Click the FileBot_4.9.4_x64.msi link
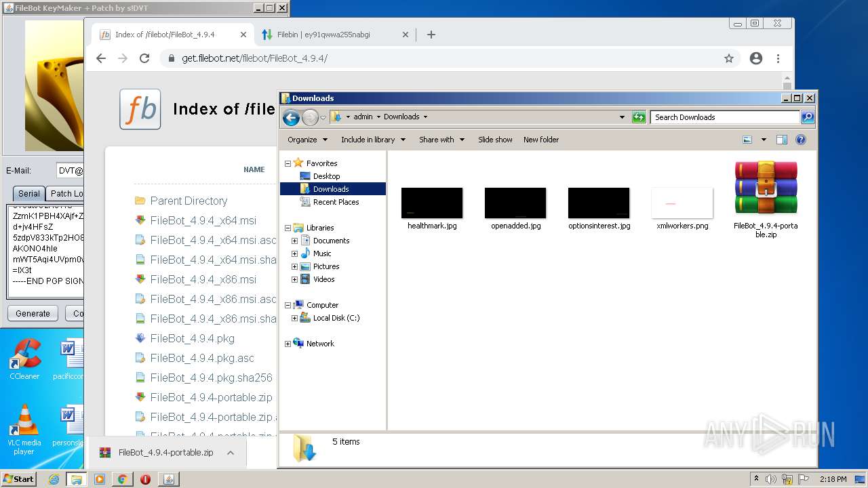This screenshot has width=868, height=488. pos(203,220)
